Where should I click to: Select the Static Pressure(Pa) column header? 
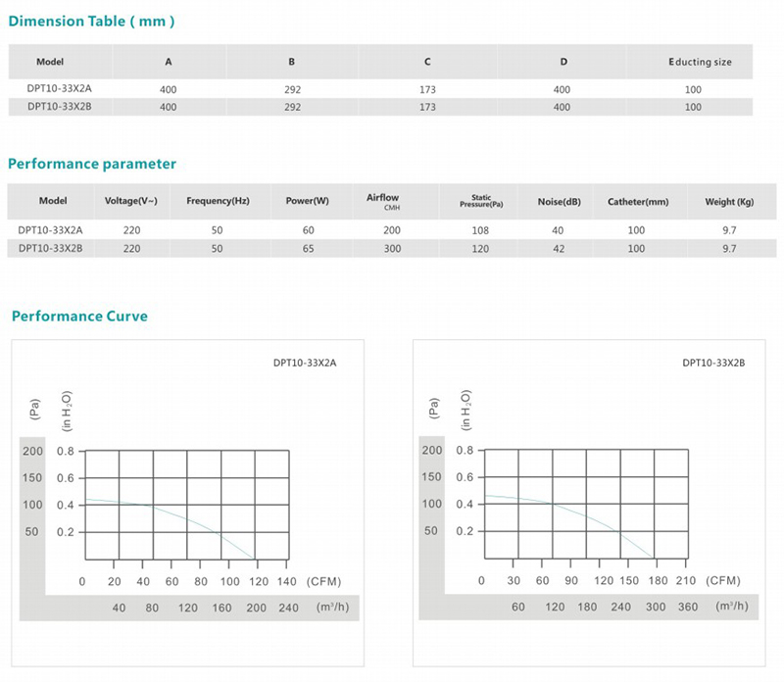coord(481,201)
